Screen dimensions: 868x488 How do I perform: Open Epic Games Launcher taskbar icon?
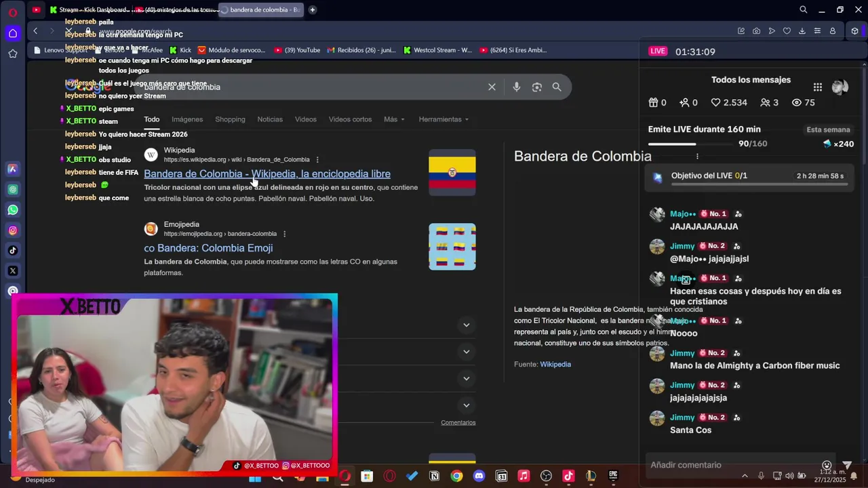coord(613,476)
